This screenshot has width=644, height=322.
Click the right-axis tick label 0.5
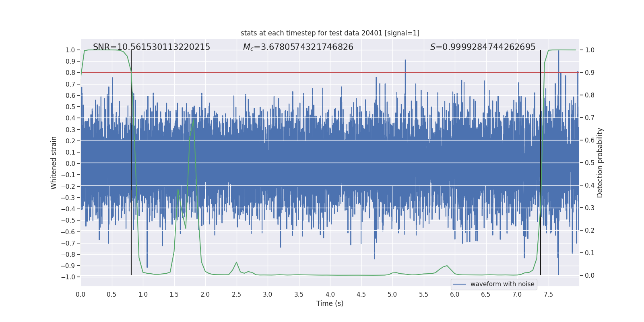[x=590, y=163]
